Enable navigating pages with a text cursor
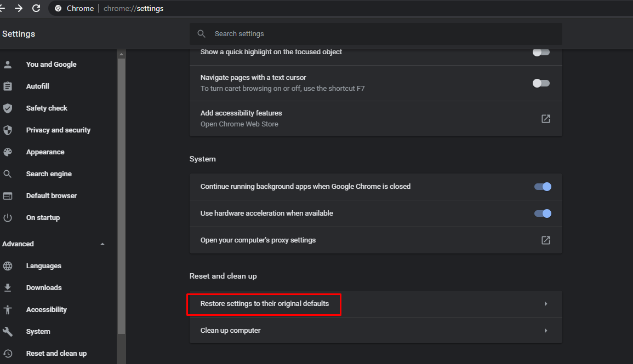Viewport: 633px width, 364px height. click(541, 83)
